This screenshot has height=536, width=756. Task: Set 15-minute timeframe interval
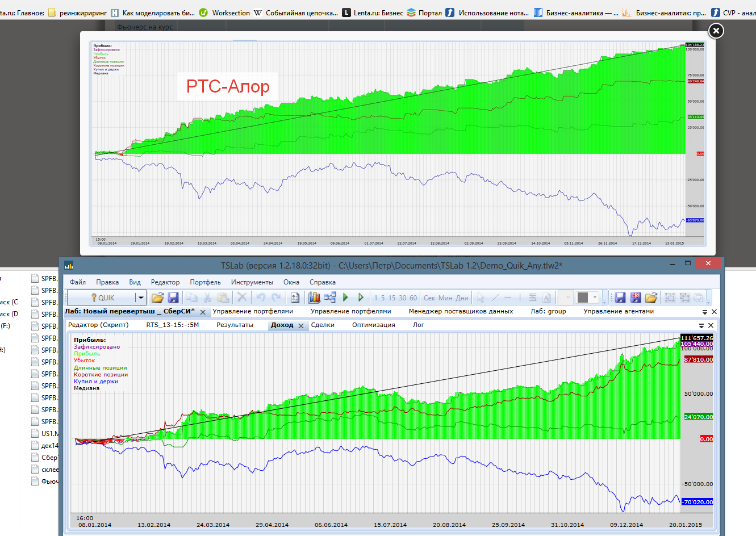tap(392, 298)
